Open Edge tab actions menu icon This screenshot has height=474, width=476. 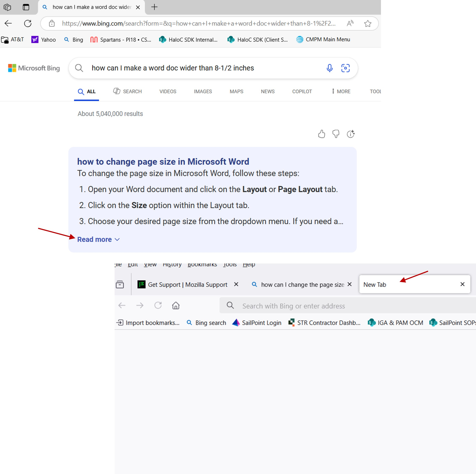pos(26,7)
